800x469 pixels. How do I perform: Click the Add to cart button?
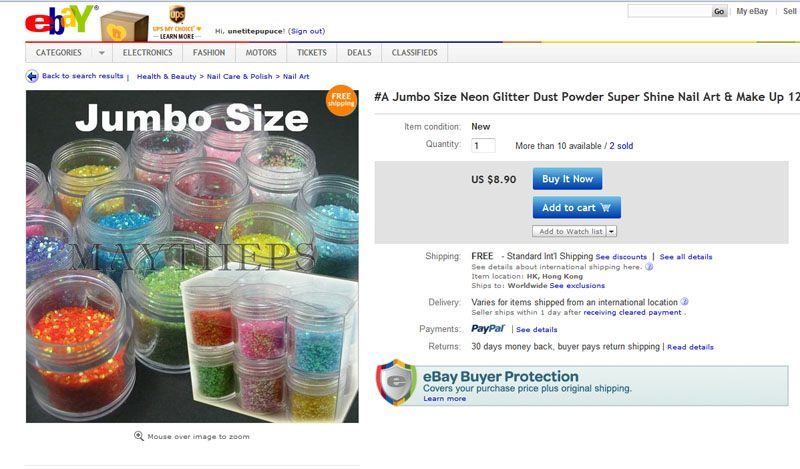coord(577,208)
